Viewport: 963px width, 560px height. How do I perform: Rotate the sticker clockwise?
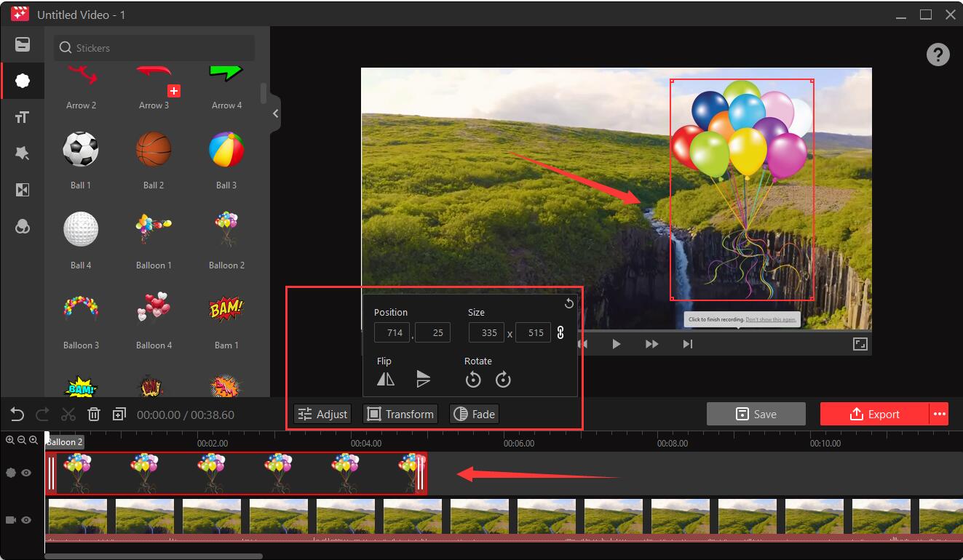coord(503,379)
